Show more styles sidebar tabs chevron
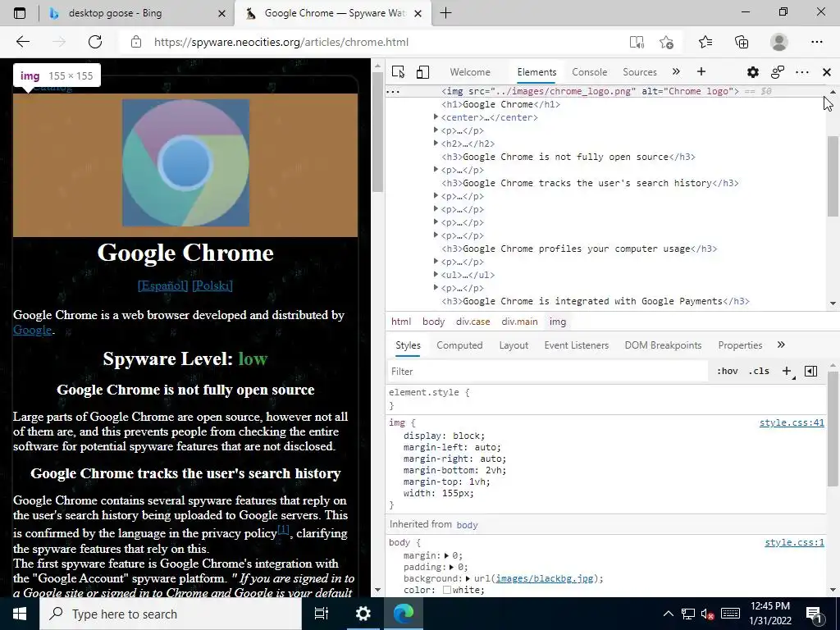840x630 pixels. coord(781,345)
